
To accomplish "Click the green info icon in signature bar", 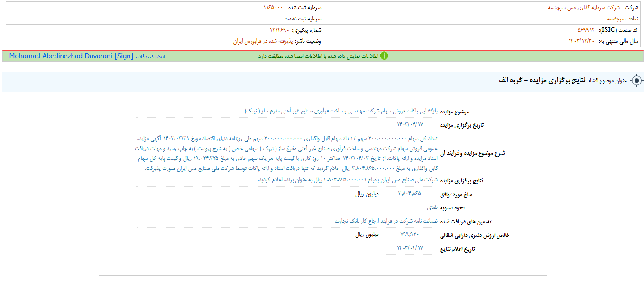I will (384, 56).
